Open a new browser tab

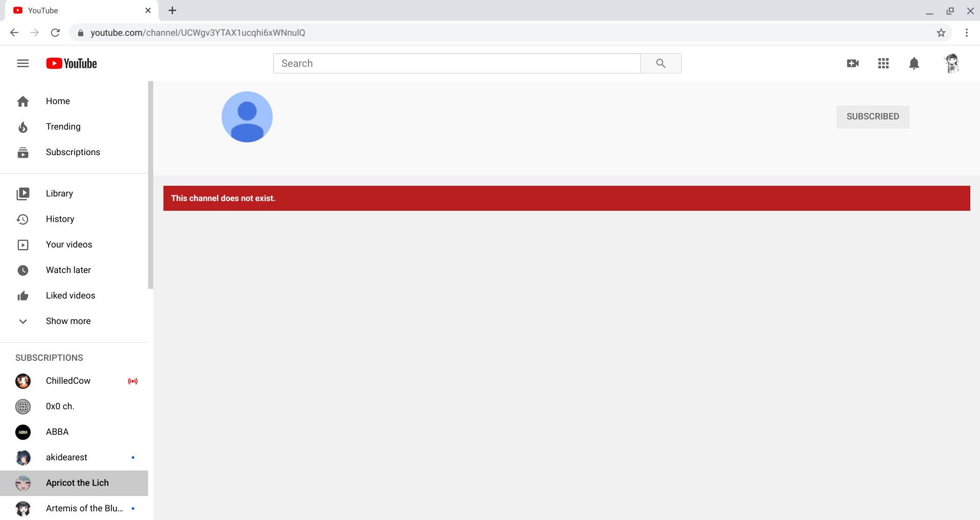tap(172, 10)
